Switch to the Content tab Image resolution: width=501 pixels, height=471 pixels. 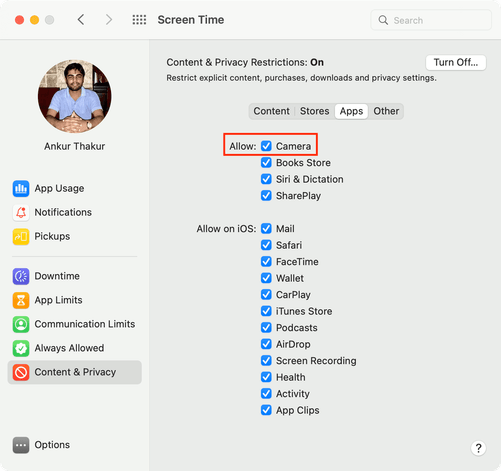(271, 111)
